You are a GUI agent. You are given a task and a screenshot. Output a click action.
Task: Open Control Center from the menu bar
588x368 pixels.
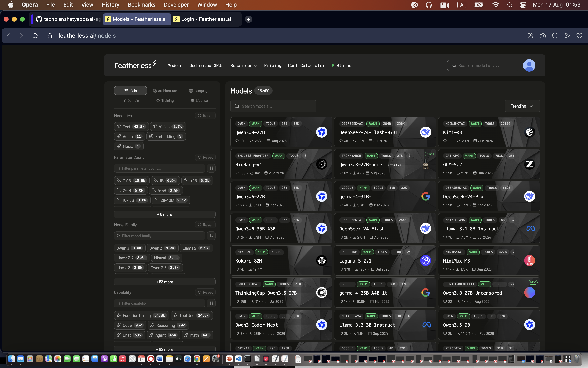pyautogui.click(x=523, y=5)
